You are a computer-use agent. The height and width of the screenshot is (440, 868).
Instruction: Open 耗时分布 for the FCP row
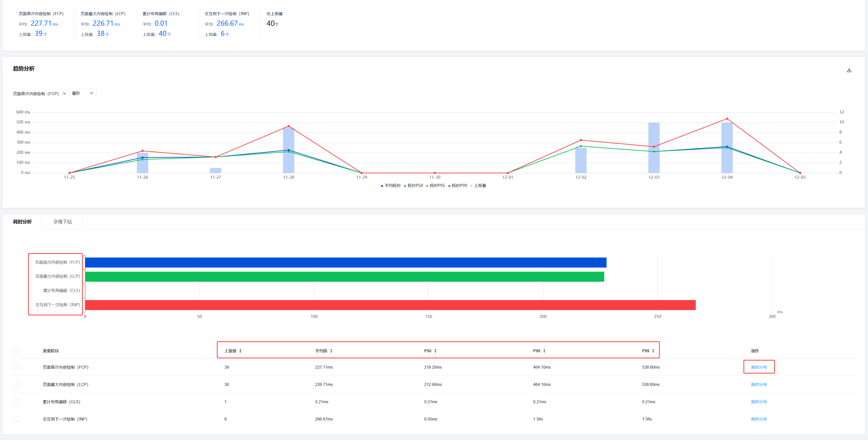759,367
